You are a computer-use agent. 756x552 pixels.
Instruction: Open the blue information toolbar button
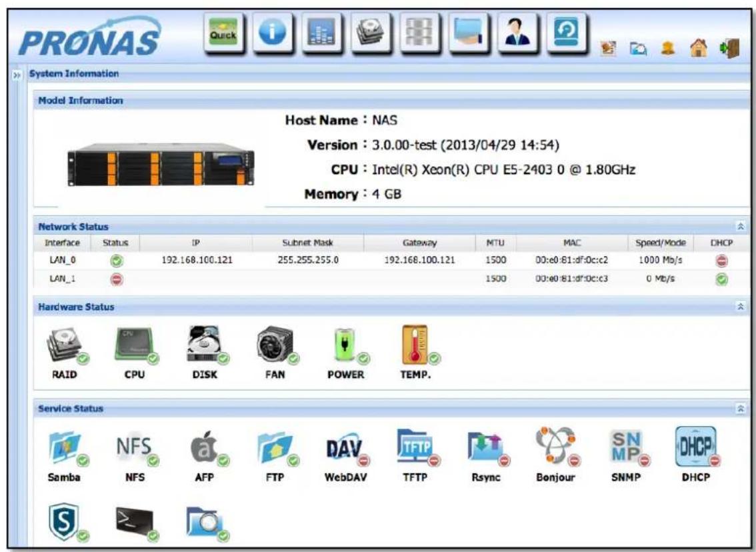(273, 32)
